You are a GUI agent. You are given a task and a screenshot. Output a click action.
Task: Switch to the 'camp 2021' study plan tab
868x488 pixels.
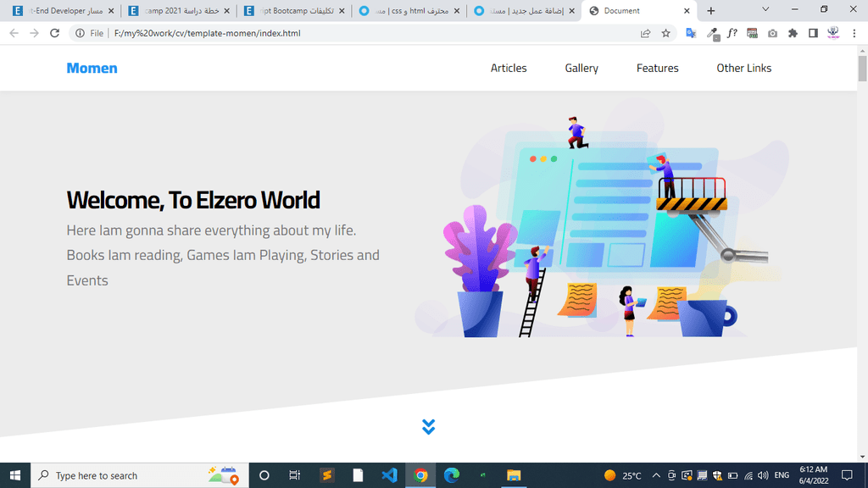[x=178, y=10]
